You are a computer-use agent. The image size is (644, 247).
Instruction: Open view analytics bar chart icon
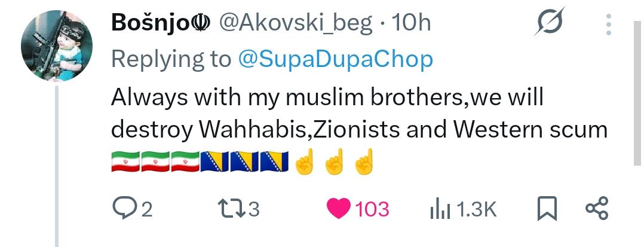[440, 209]
